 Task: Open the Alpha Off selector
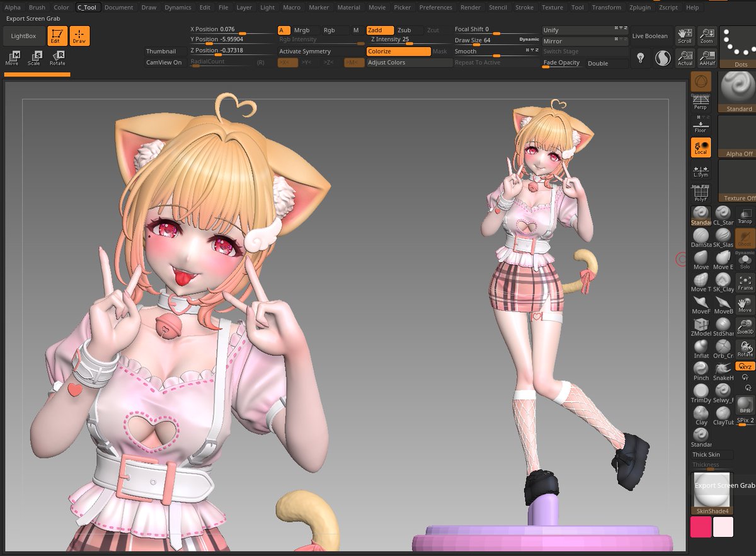[737, 137]
